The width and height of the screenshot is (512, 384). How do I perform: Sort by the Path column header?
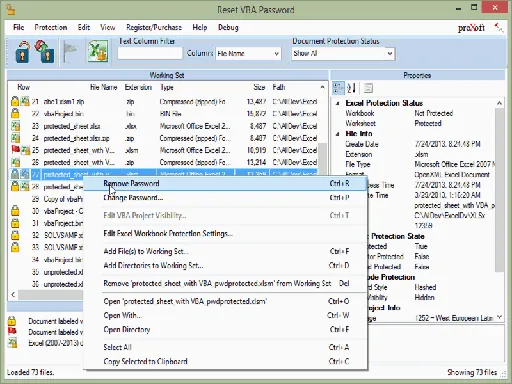pos(279,87)
